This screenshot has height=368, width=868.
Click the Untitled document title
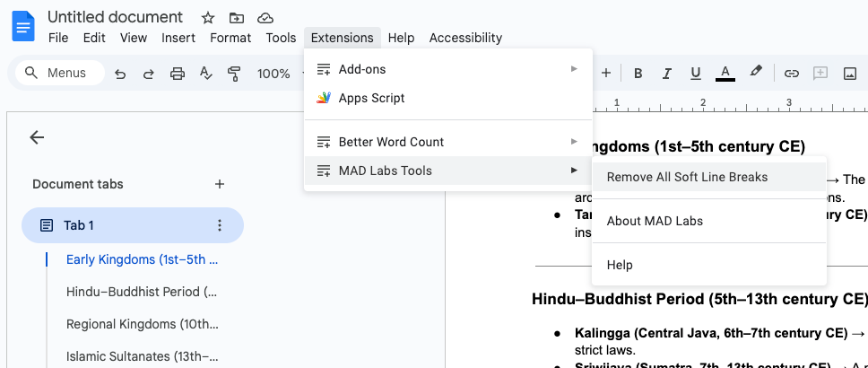pyautogui.click(x=115, y=17)
